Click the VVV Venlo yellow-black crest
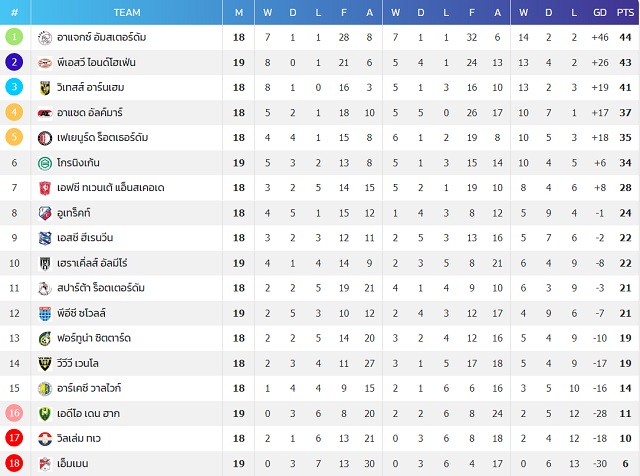This screenshot has height=476, width=640. pos(44,364)
